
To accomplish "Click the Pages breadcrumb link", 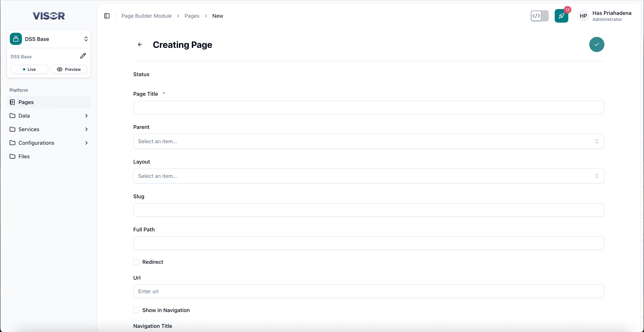I will 192,16.
